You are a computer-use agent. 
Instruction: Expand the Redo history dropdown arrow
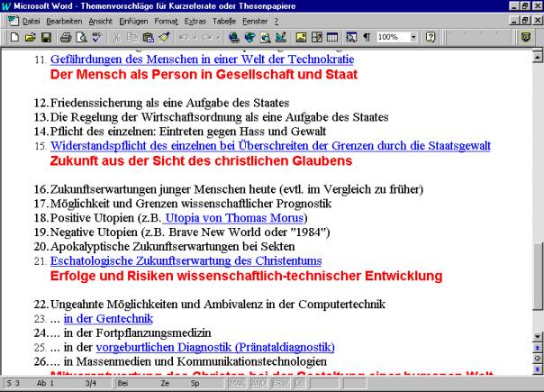pyautogui.click(x=218, y=38)
